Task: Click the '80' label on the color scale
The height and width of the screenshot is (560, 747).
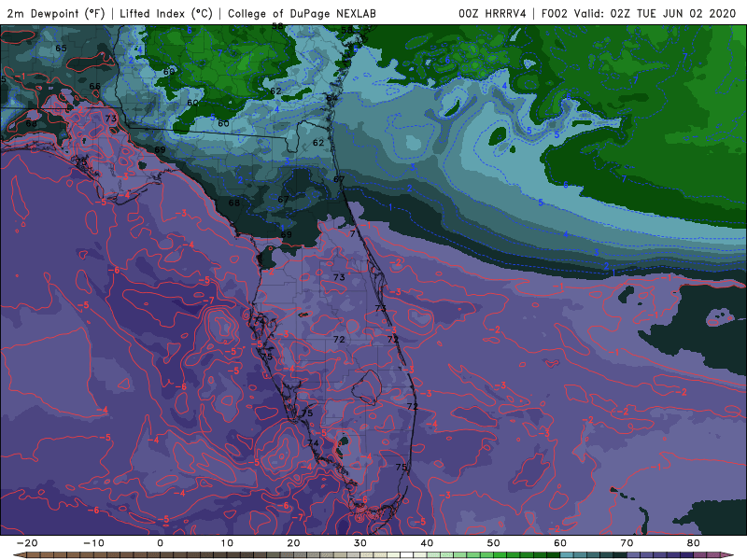Action: click(694, 543)
